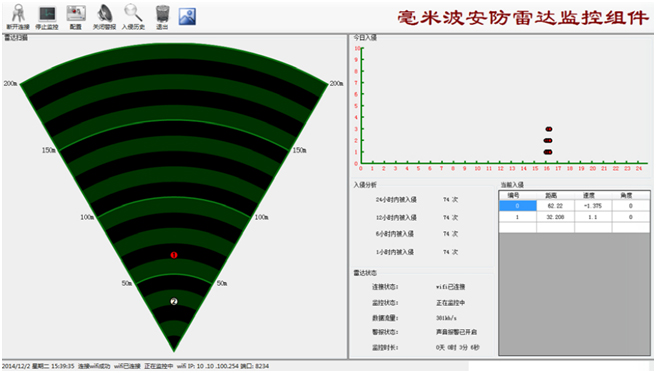
Task: Click the empty third row of intrusion table
Action: (574, 227)
